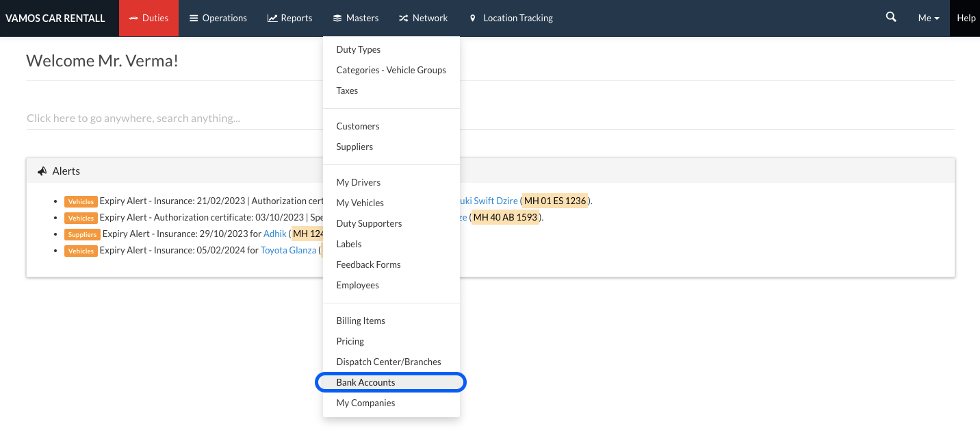Viewport: 980px width, 437px height.
Task: Select Bank Accounts from Masters menu
Action: coord(365,382)
